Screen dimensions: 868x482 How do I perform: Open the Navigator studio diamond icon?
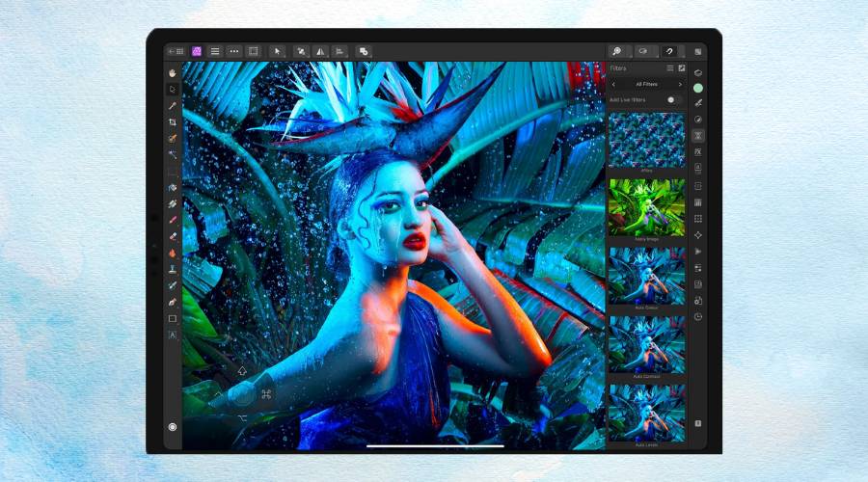point(698,235)
